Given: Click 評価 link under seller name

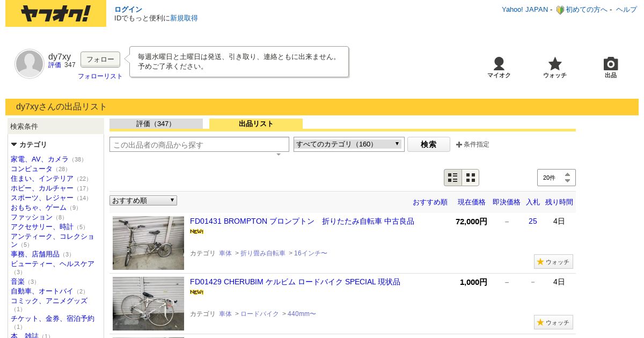Looking at the screenshot, I should pyautogui.click(x=55, y=65).
